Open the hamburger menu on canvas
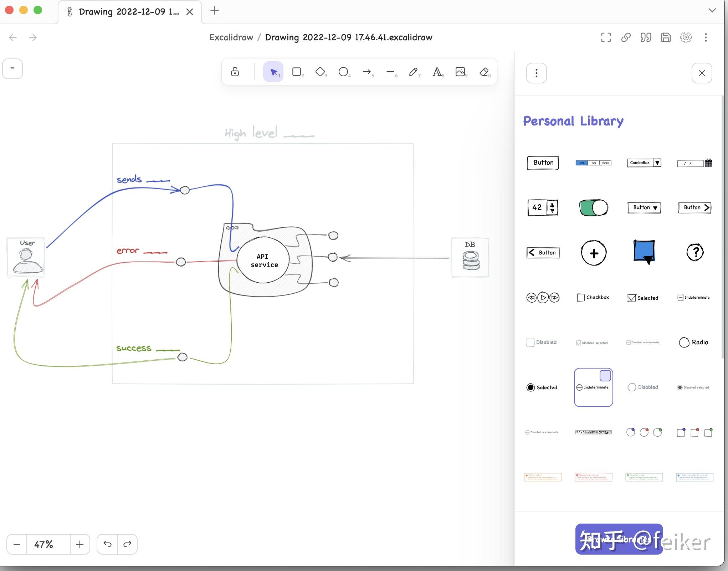 12,69
